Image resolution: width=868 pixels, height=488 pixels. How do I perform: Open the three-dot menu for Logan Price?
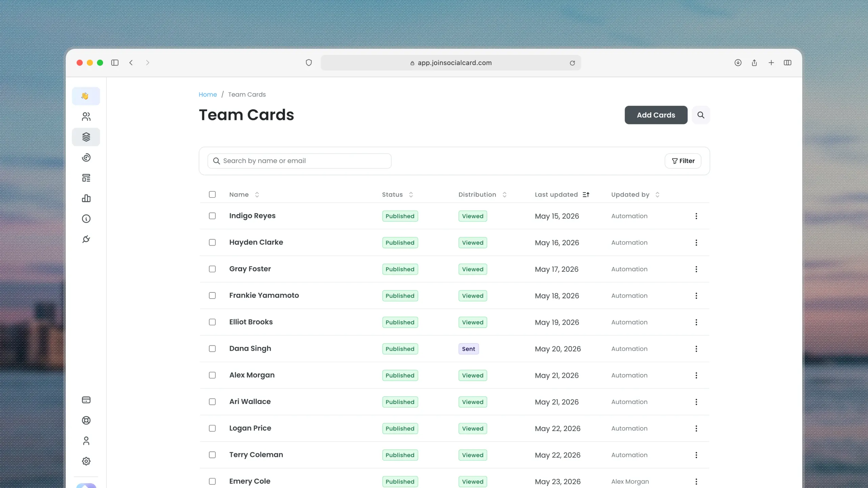point(696,428)
